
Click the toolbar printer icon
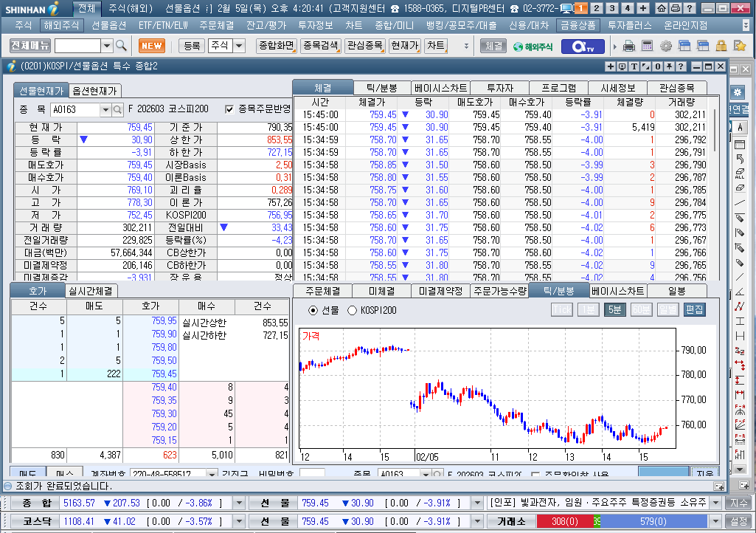click(x=629, y=47)
